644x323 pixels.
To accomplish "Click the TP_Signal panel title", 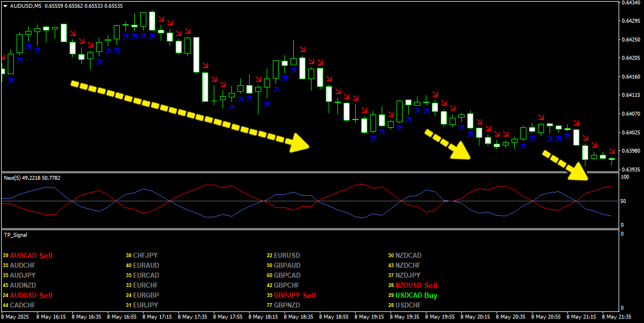I will pos(15,235).
